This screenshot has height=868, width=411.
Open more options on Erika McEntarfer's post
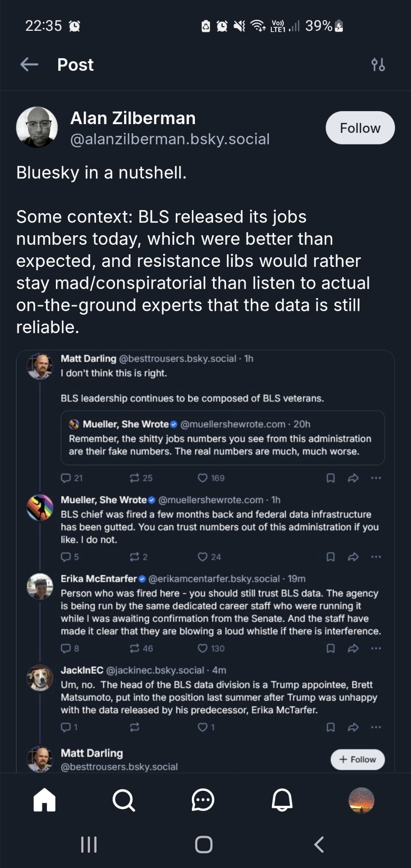[376, 648]
